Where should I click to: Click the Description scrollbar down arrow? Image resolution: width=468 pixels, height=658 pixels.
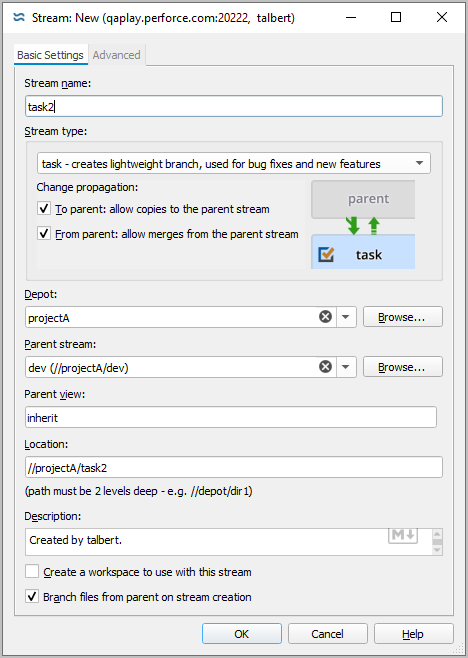pos(437,550)
